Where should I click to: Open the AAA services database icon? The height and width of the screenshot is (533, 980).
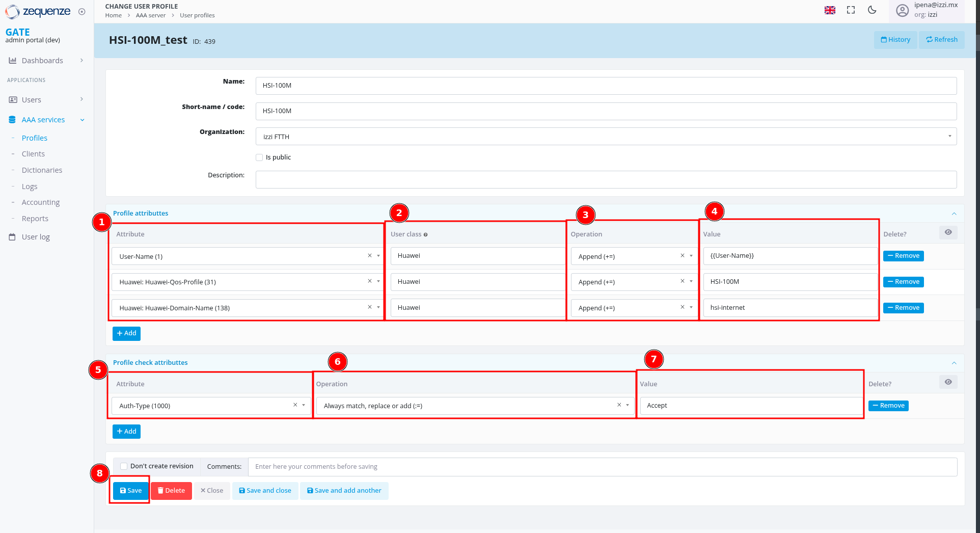[x=12, y=119]
